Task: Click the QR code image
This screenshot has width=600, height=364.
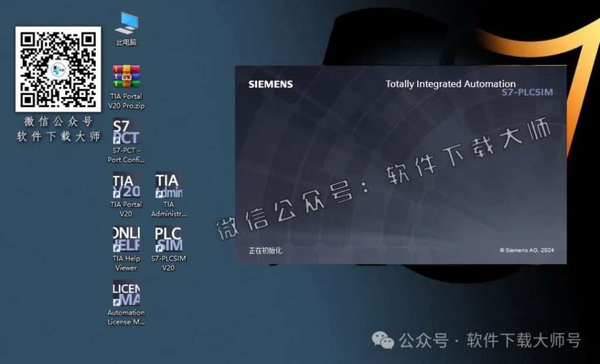Action: pyautogui.click(x=58, y=68)
